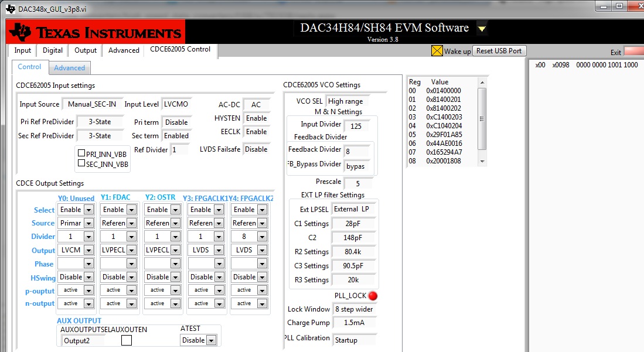Click the PLL_LOCK red indicator
The height and width of the screenshot is (352, 644).
click(373, 296)
